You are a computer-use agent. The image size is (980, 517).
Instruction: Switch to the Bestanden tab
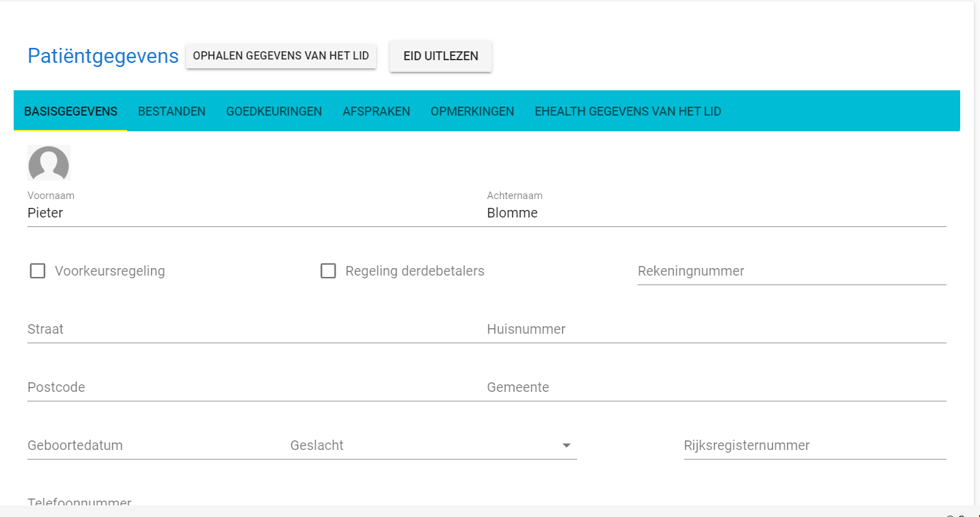172,111
